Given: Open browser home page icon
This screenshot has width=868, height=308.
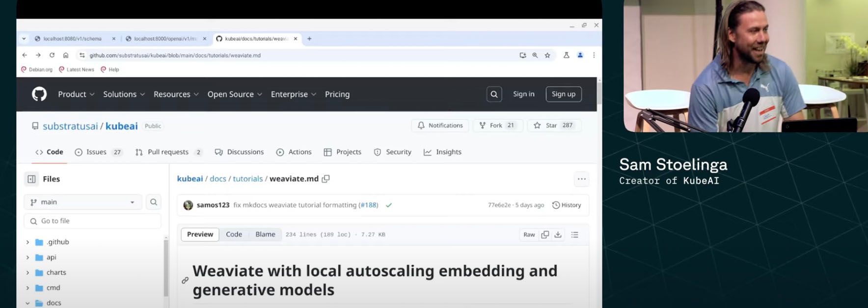Looking at the screenshot, I should click(66, 55).
